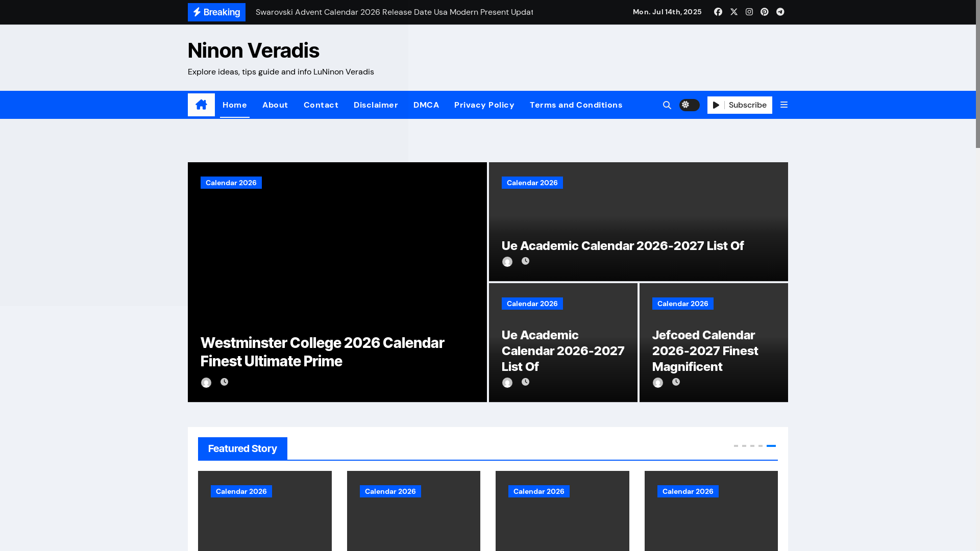The image size is (980, 551).
Task: Toggle the dark/light mode switch
Action: pos(690,105)
